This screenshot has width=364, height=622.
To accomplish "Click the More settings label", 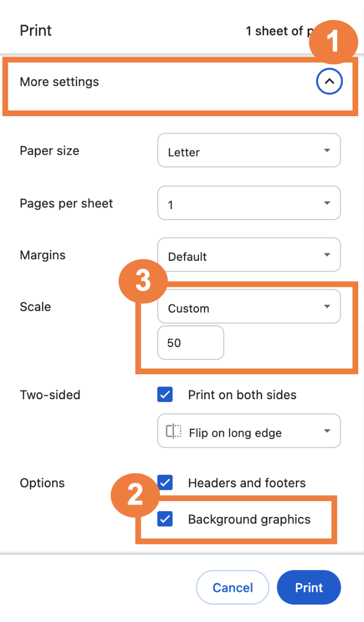I will 59,82.
